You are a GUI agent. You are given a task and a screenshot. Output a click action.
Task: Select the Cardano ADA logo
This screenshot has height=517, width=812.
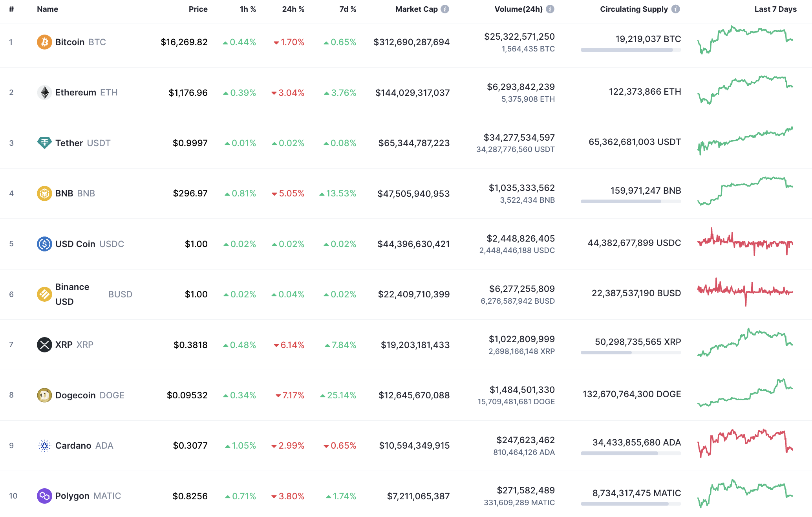pyautogui.click(x=44, y=445)
